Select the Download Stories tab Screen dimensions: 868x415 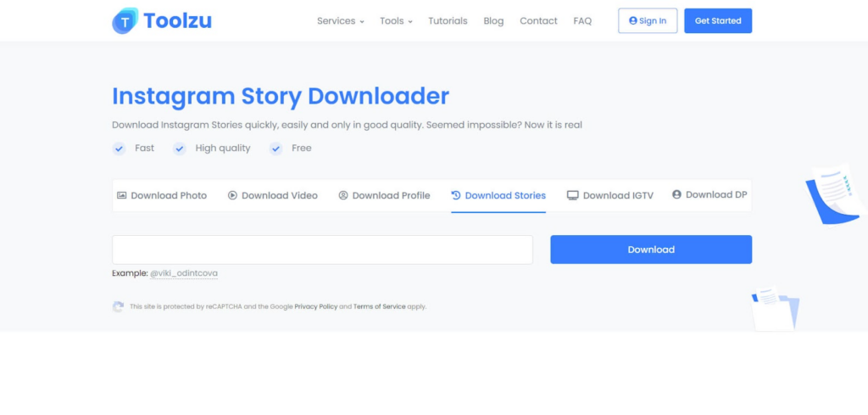tap(498, 195)
